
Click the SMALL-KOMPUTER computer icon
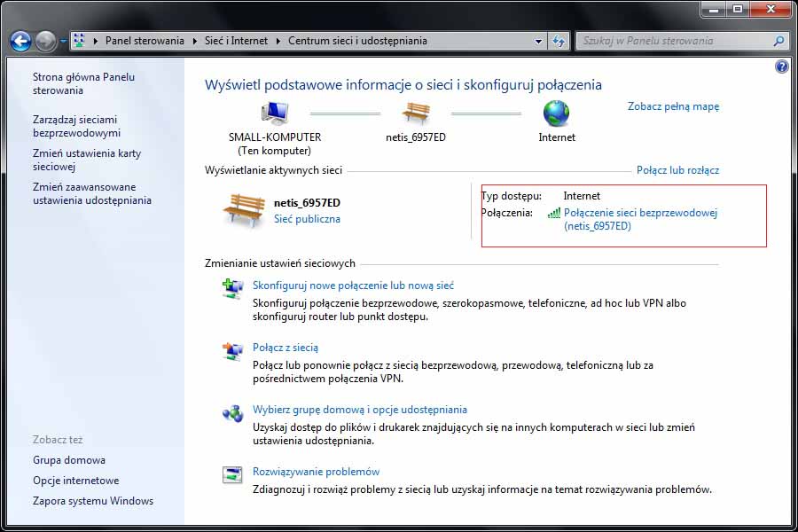click(275, 113)
